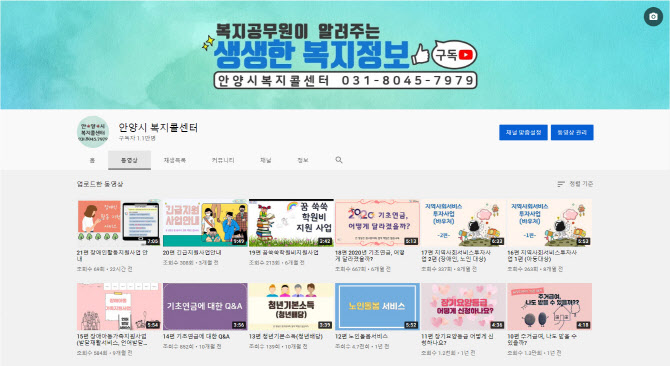Click the 구독자 1.1만명 subscriber count
Screen dimensions: 670x366
coord(137,138)
